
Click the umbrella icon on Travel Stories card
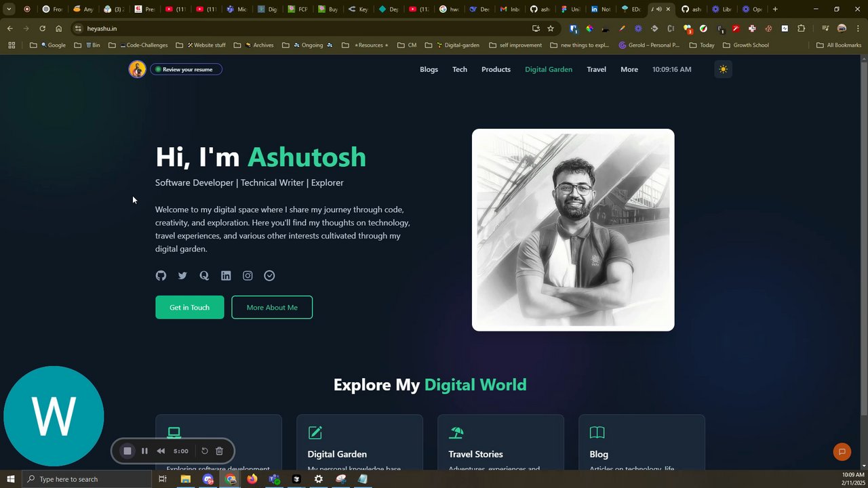pos(456,432)
